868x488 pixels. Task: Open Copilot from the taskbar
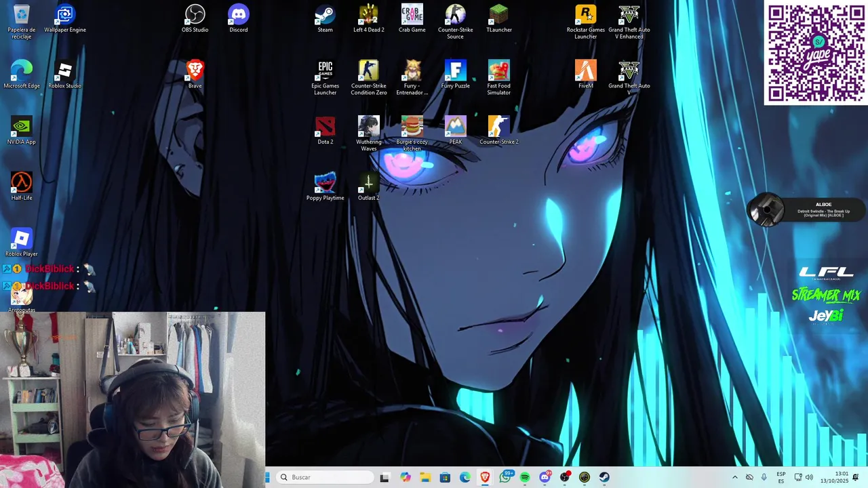406,477
